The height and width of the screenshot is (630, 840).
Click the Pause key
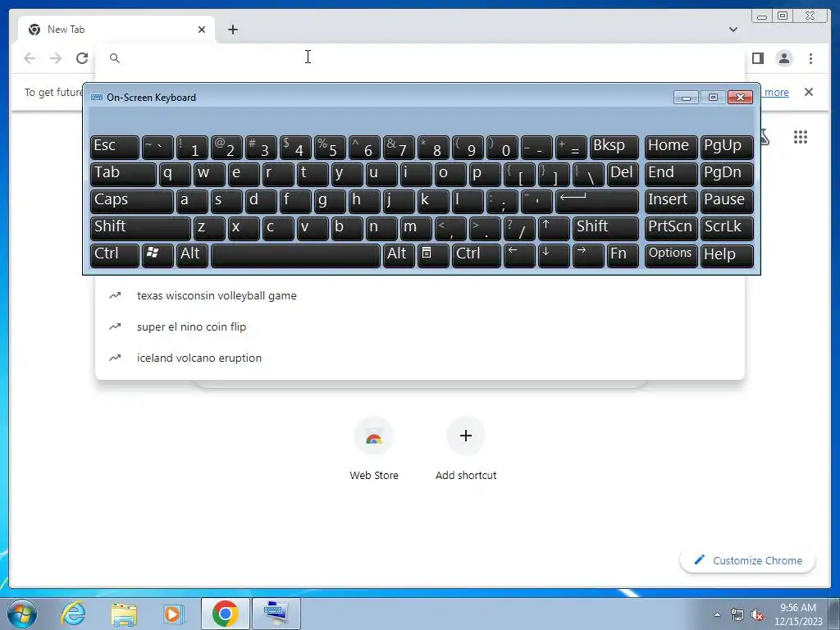coord(727,201)
